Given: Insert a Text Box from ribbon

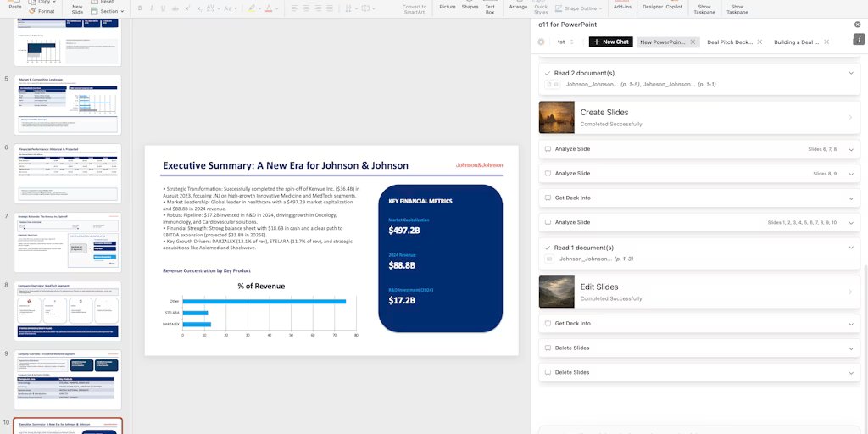Looking at the screenshot, I should (x=490, y=8).
